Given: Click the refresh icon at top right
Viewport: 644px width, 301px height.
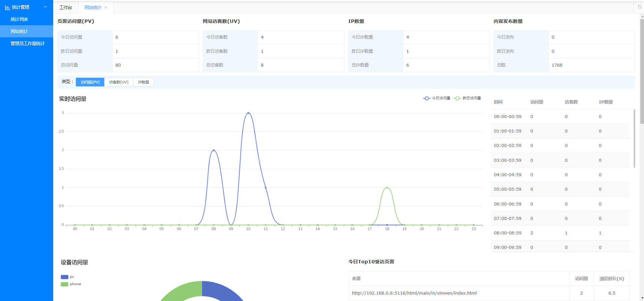Looking at the screenshot, I should click(639, 7).
